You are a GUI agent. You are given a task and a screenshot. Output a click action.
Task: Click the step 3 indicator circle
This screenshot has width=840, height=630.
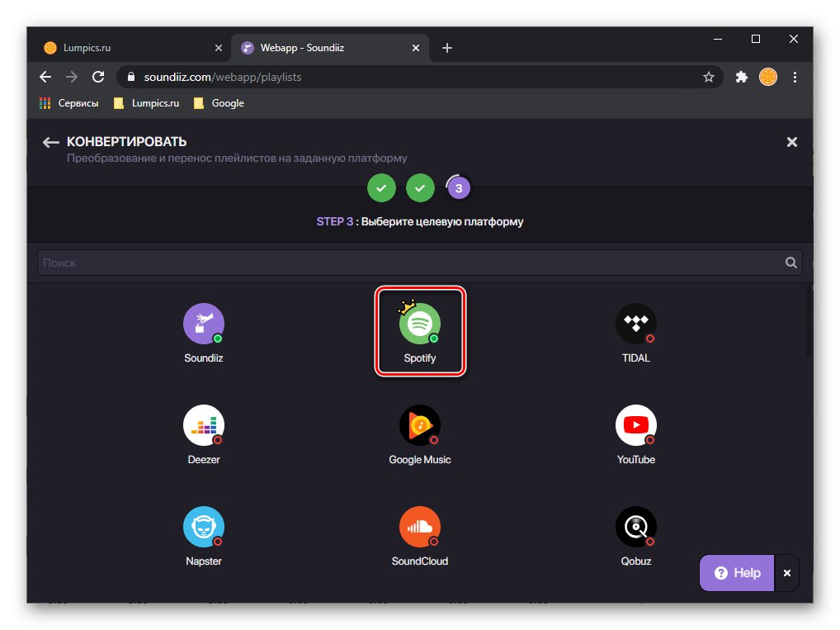click(x=459, y=188)
